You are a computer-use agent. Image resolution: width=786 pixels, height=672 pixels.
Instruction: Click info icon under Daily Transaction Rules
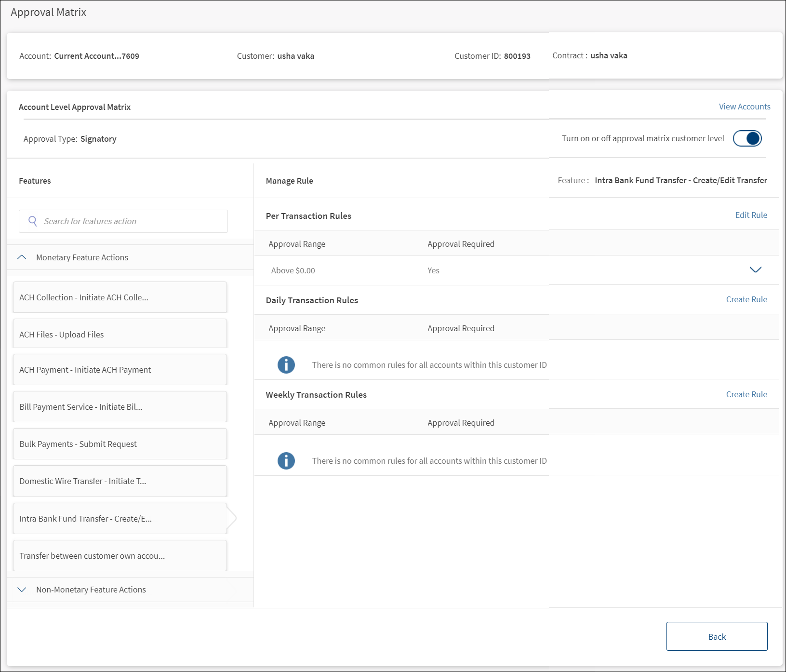286,365
